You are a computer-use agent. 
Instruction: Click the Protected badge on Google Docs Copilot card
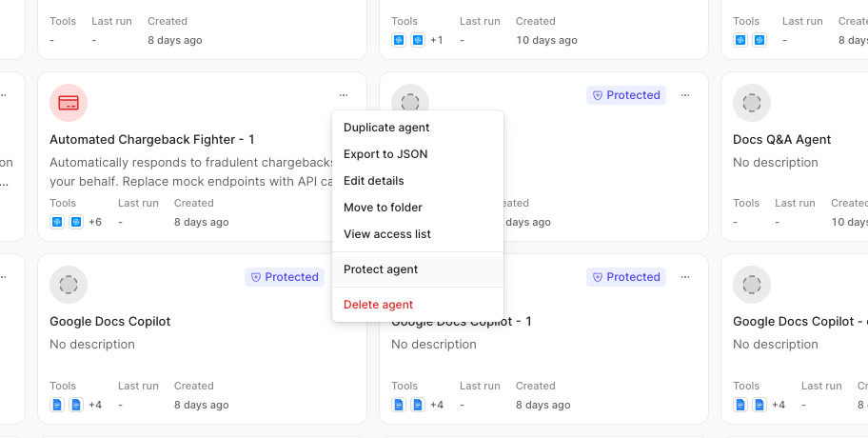284,277
